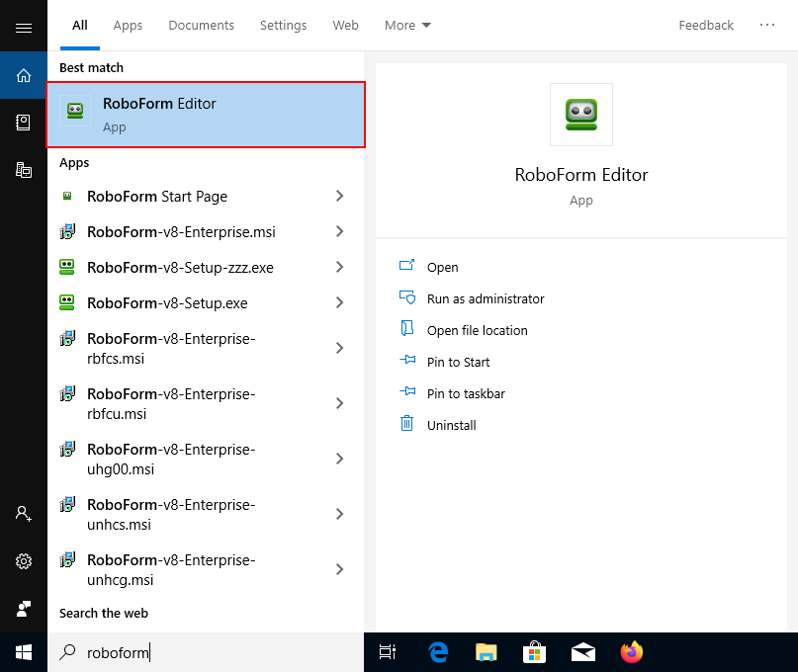Switch to the Documents tab

tap(201, 25)
